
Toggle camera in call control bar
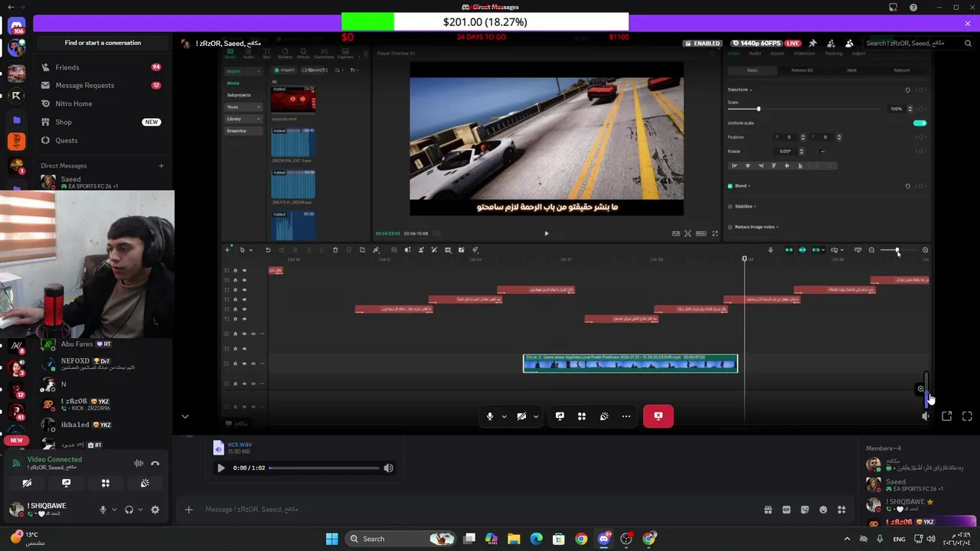521,416
